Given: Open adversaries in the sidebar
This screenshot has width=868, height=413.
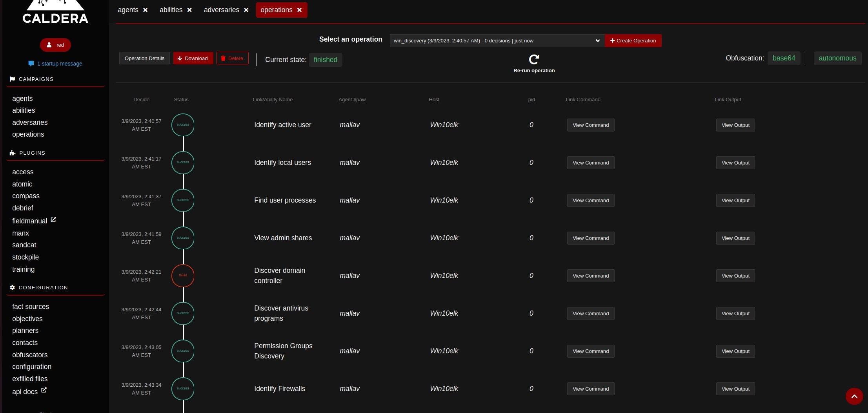Looking at the screenshot, I should (x=30, y=122).
